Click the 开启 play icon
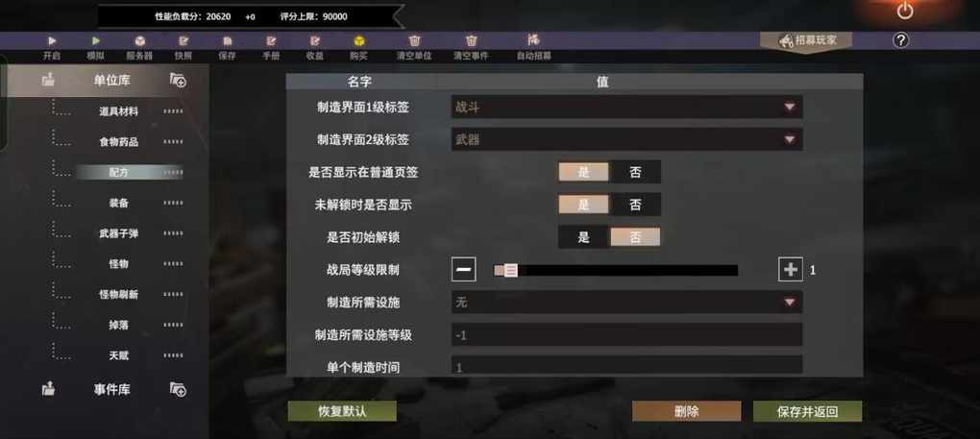980x439 pixels. [x=52, y=41]
